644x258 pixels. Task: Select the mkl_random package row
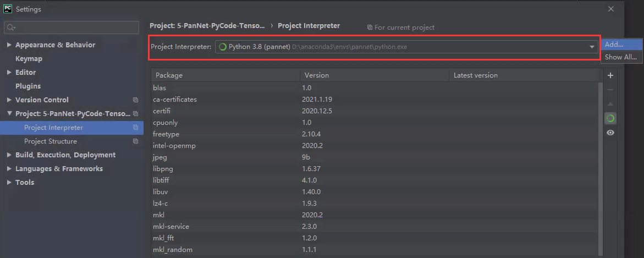coord(376,249)
